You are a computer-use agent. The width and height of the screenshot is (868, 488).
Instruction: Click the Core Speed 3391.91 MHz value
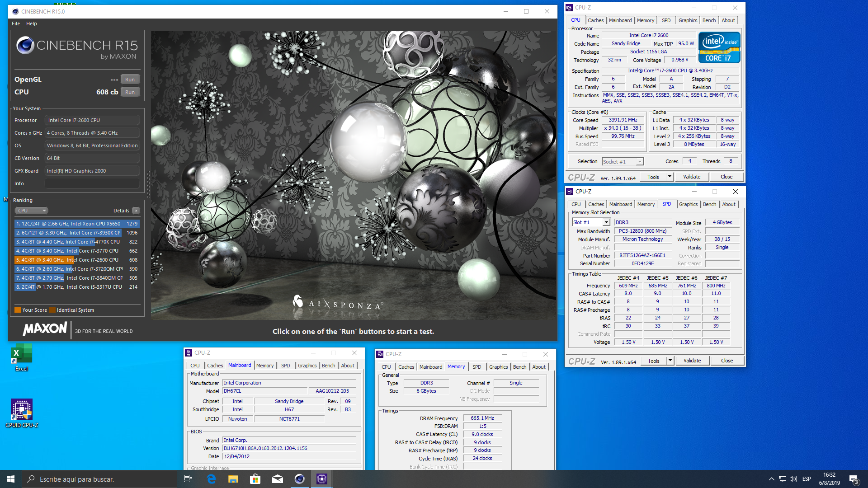pos(623,120)
